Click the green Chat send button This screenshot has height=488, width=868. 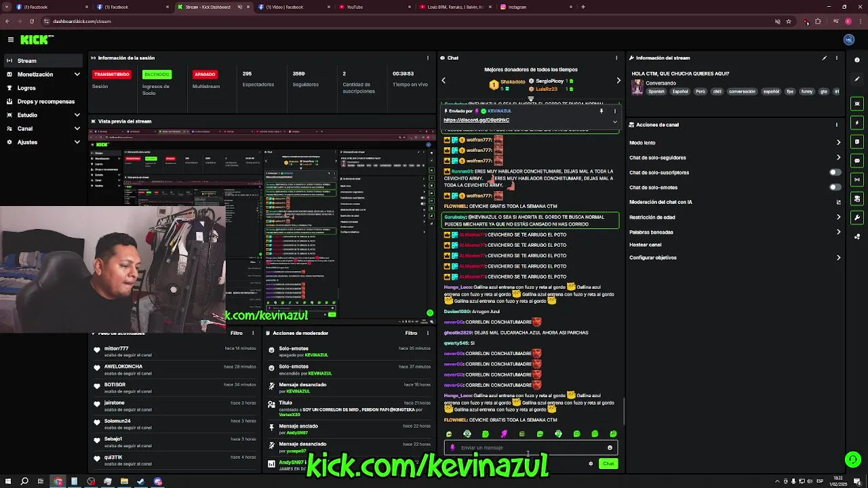[608, 464]
